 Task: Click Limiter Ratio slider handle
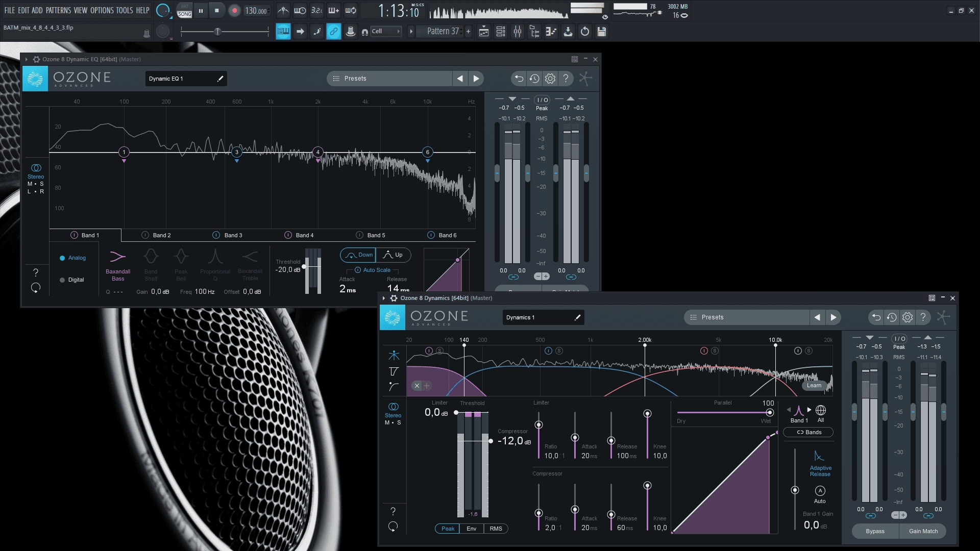pyautogui.click(x=538, y=425)
